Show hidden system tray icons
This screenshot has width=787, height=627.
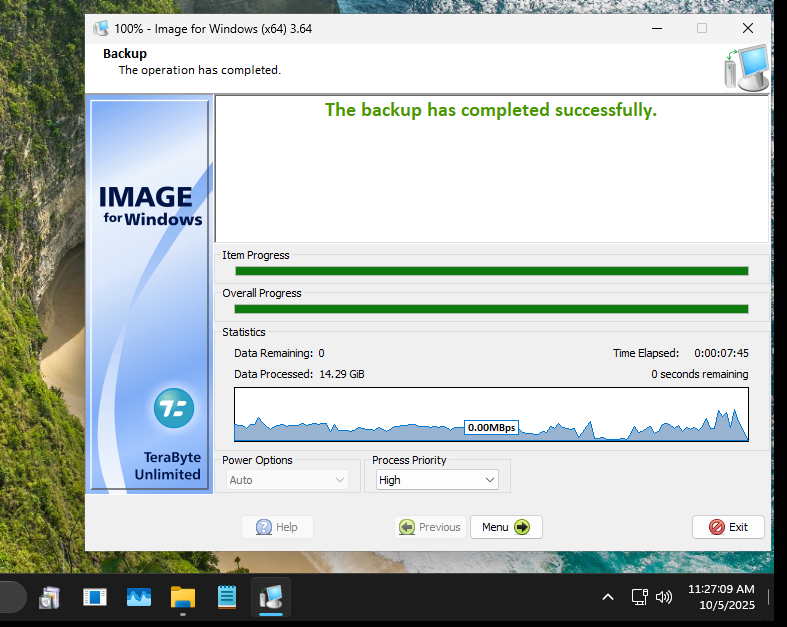click(608, 597)
